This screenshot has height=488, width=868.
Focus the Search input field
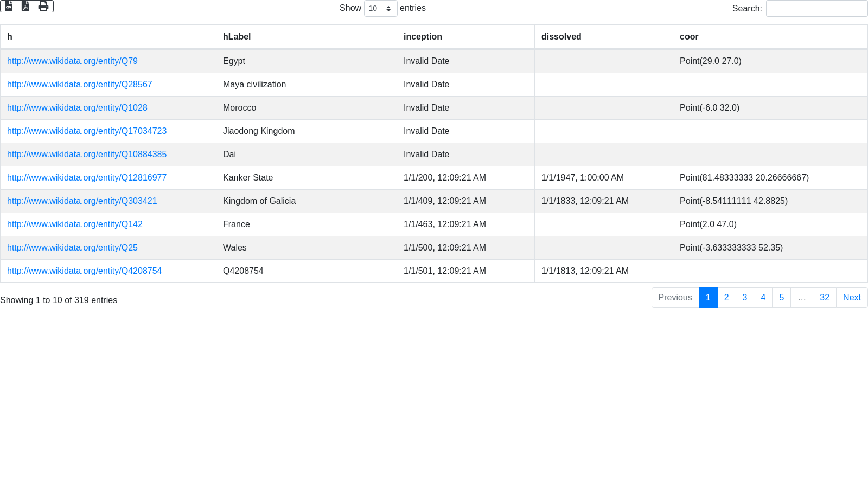click(816, 8)
